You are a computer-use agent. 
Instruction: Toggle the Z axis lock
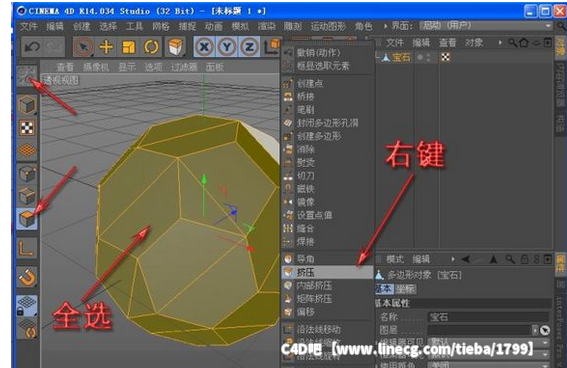point(250,47)
